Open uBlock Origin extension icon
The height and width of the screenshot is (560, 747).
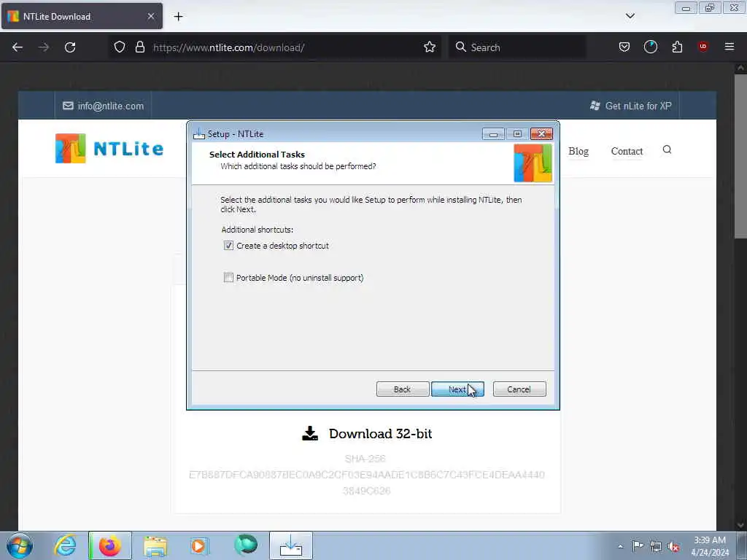coord(703,47)
